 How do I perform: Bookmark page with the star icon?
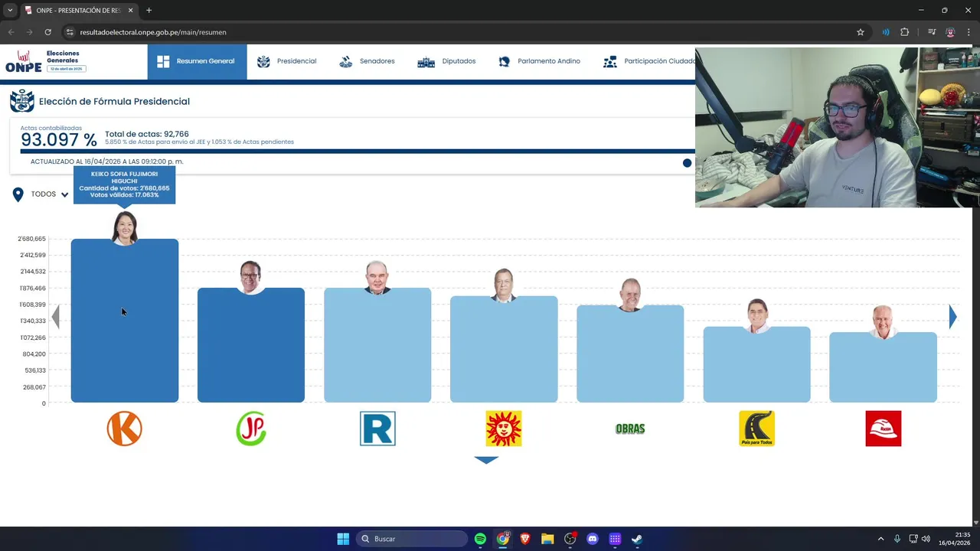click(x=861, y=32)
